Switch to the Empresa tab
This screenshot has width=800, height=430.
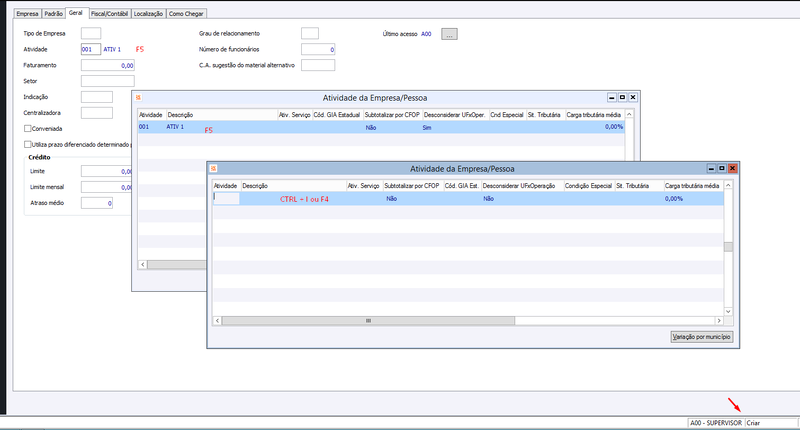click(x=28, y=14)
